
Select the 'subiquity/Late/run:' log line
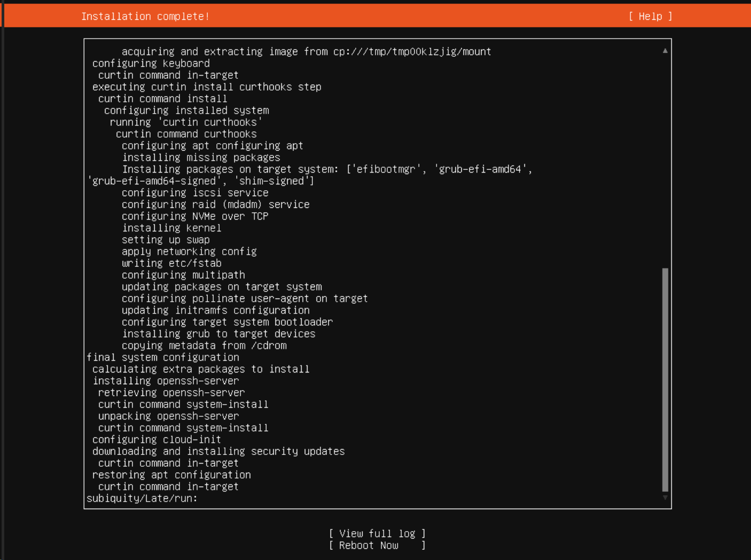pos(142,498)
